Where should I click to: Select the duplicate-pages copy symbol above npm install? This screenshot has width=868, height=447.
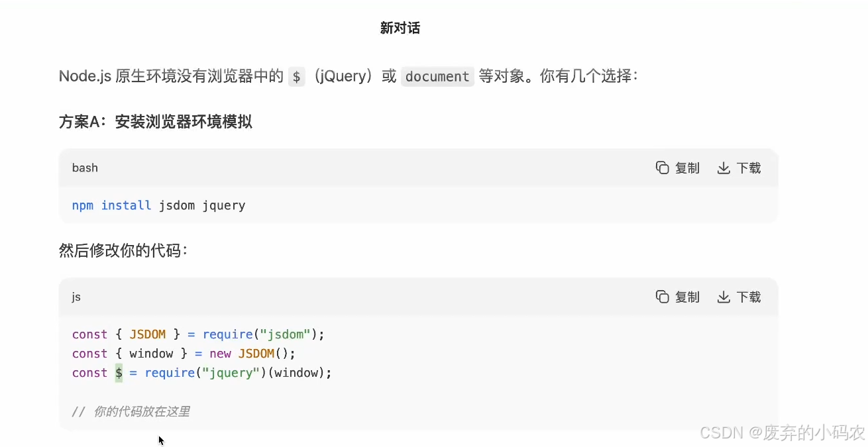(x=662, y=168)
